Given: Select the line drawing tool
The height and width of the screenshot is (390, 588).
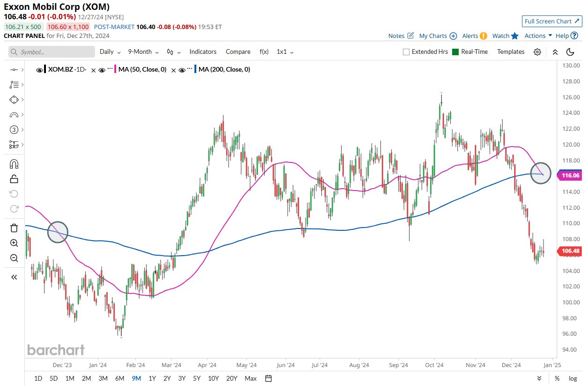Looking at the screenshot, I should [x=14, y=69].
